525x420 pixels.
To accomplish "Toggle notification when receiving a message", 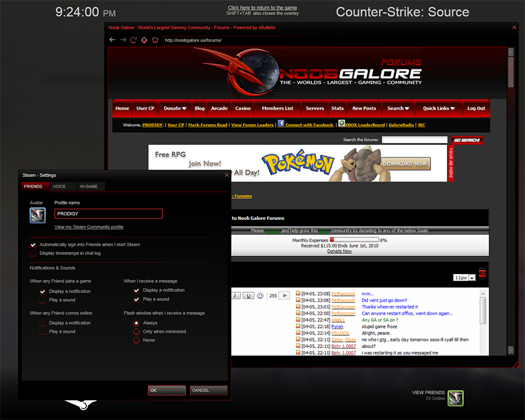I will (136, 290).
